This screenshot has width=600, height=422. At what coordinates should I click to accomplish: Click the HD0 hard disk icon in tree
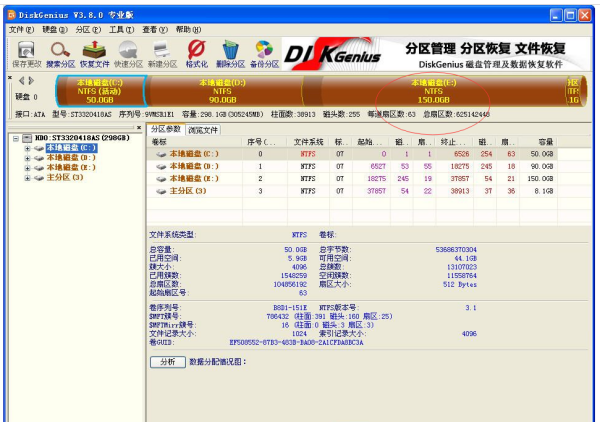click(27, 138)
